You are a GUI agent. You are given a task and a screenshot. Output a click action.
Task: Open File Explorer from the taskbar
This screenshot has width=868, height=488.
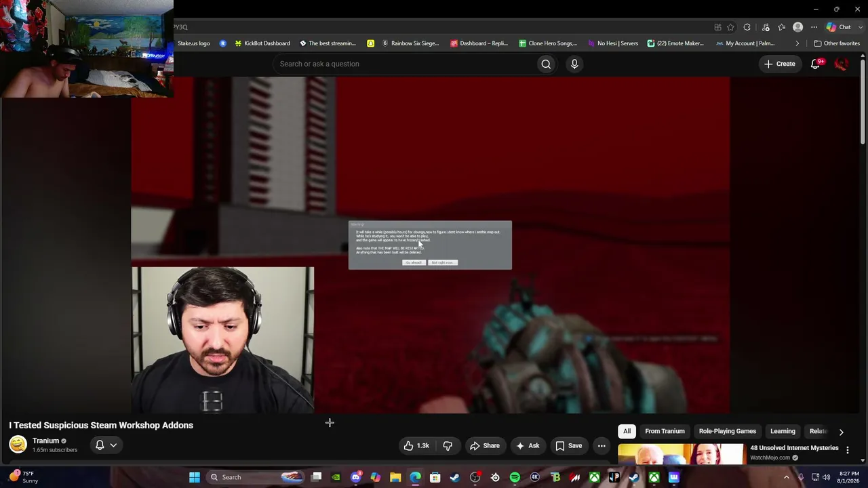click(395, 477)
